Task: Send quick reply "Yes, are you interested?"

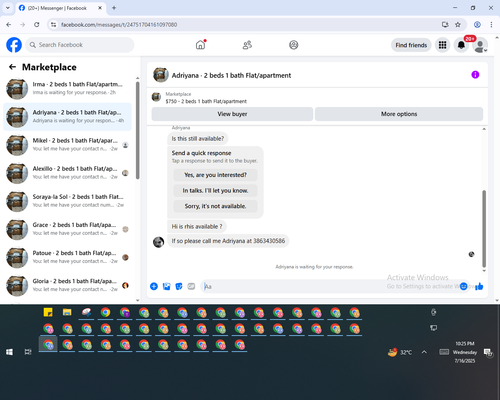Action: tap(215, 175)
